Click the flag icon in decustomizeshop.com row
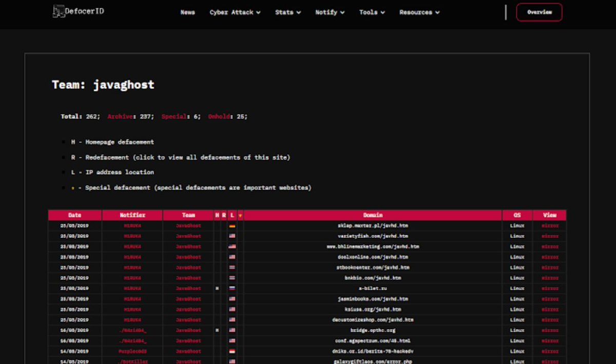Screen dimensions: 616x364 [x=232, y=320]
